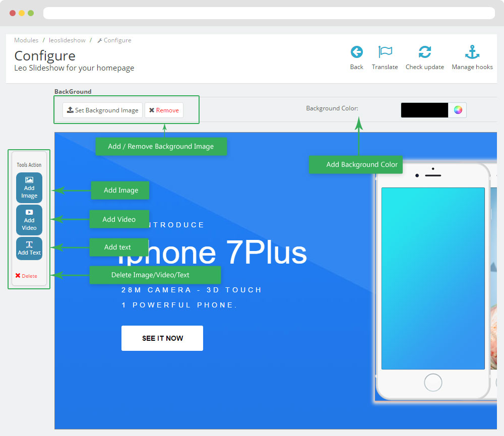Select the white phone image on slide
The image size is (504, 436).
(x=432, y=281)
